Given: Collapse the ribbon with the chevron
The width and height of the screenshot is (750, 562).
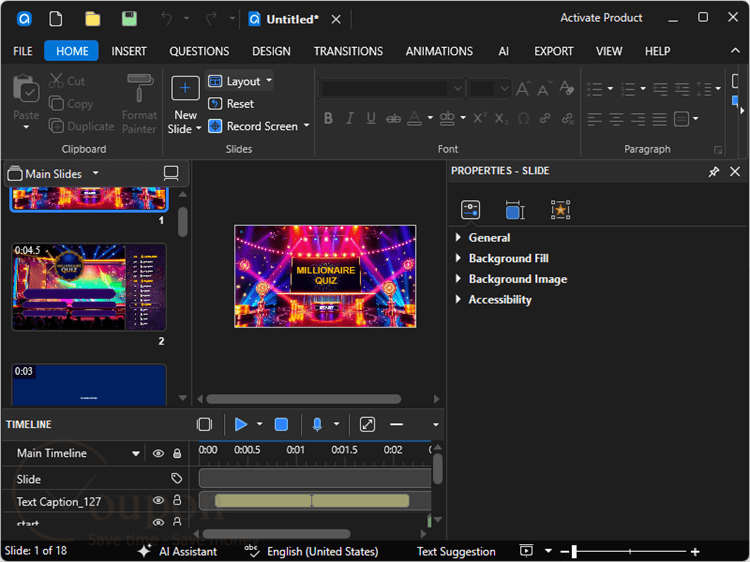Looking at the screenshot, I should tap(735, 51).
